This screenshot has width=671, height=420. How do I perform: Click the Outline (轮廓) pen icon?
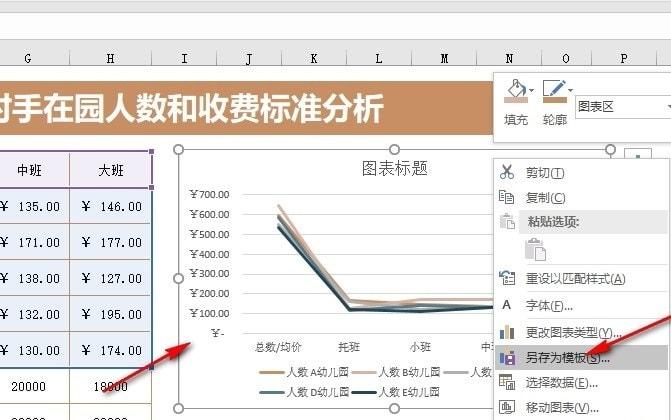[x=555, y=91]
